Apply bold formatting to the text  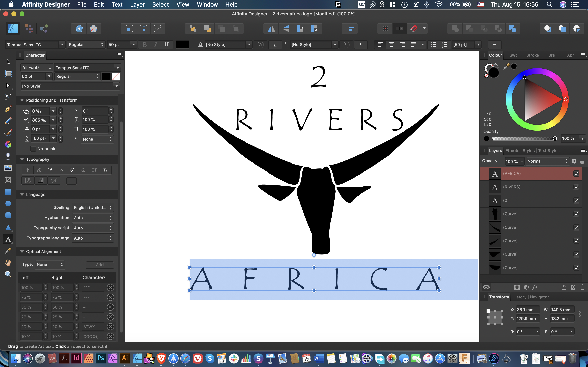tap(145, 44)
